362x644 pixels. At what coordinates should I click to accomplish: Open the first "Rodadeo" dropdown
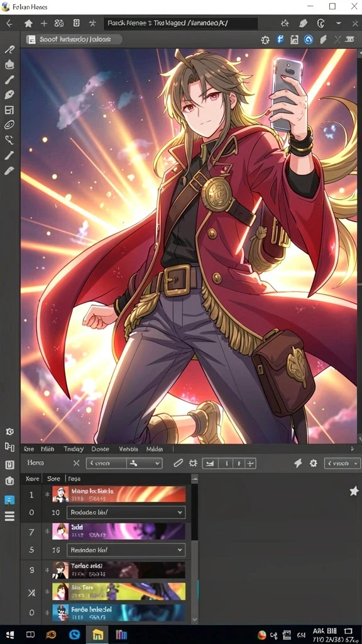click(x=126, y=513)
